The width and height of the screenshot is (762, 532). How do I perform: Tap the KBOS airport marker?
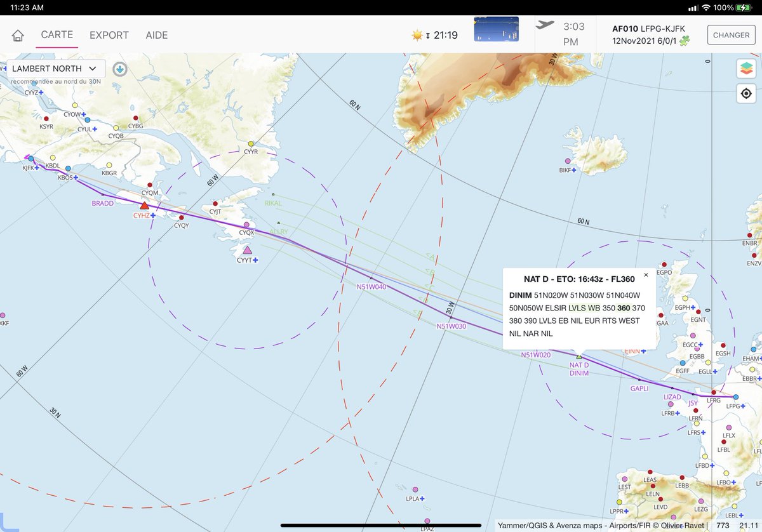tap(68, 168)
